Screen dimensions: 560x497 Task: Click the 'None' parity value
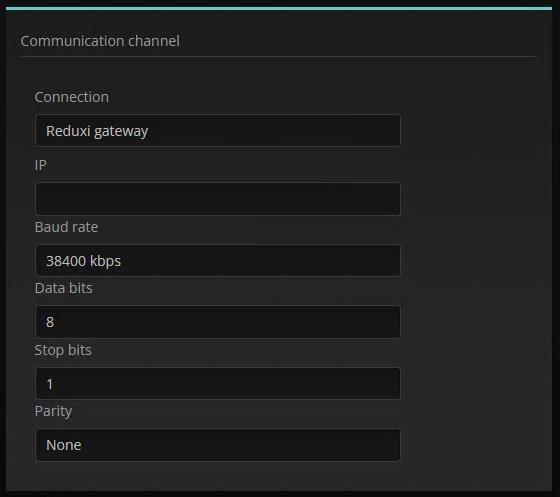click(x=64, y=445)
